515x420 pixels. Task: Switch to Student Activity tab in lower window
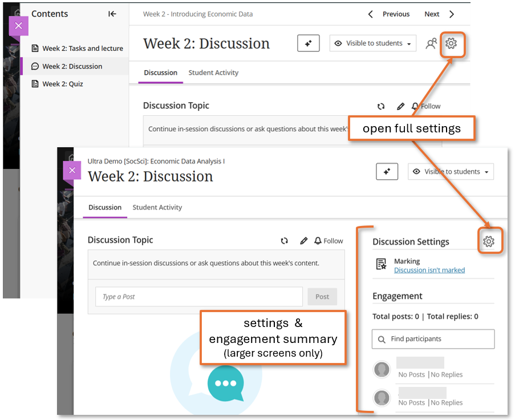[x=157, y=207]
